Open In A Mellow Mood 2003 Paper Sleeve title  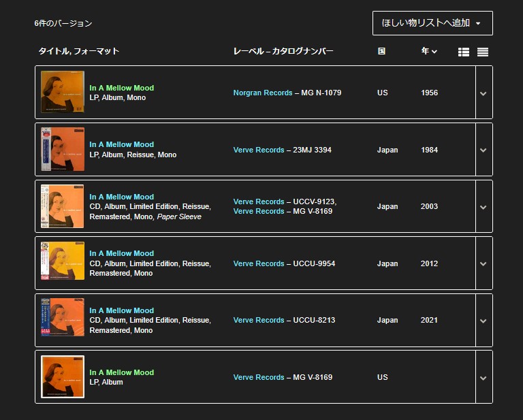pos(122,197)
